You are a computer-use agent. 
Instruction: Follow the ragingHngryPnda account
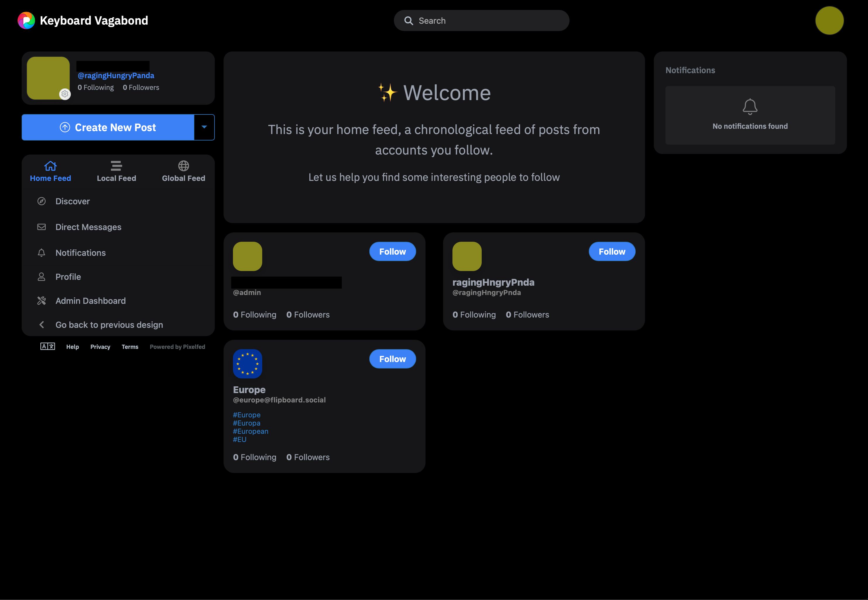coord(612,251)
